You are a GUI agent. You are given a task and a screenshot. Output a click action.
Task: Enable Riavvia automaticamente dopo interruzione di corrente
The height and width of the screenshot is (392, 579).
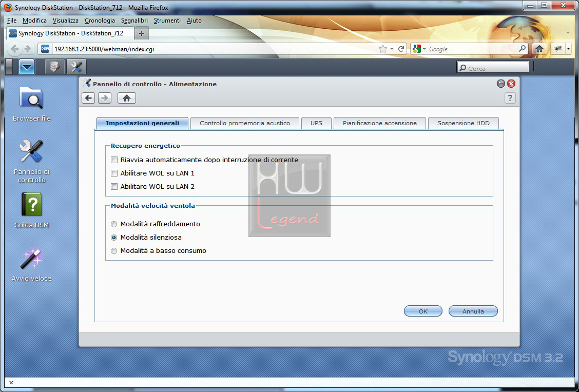(114, 160)
